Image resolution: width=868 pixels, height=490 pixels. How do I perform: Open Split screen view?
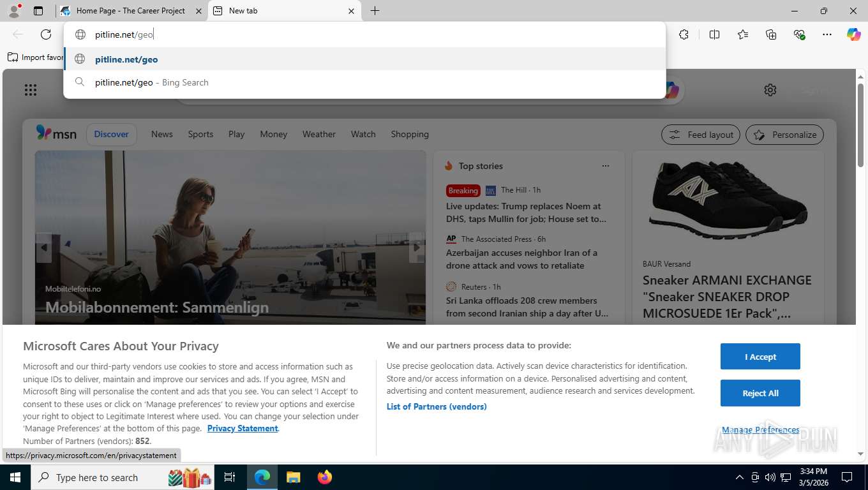click(714, 34)
